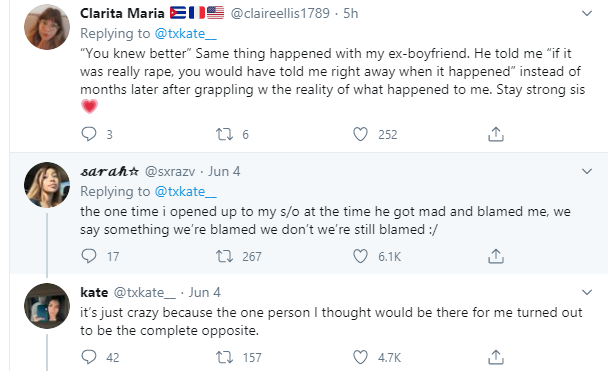Reply to sarah's tweet with 17 replies
Image resolution: width=608 pixels, height=371 pixels.
89,256
